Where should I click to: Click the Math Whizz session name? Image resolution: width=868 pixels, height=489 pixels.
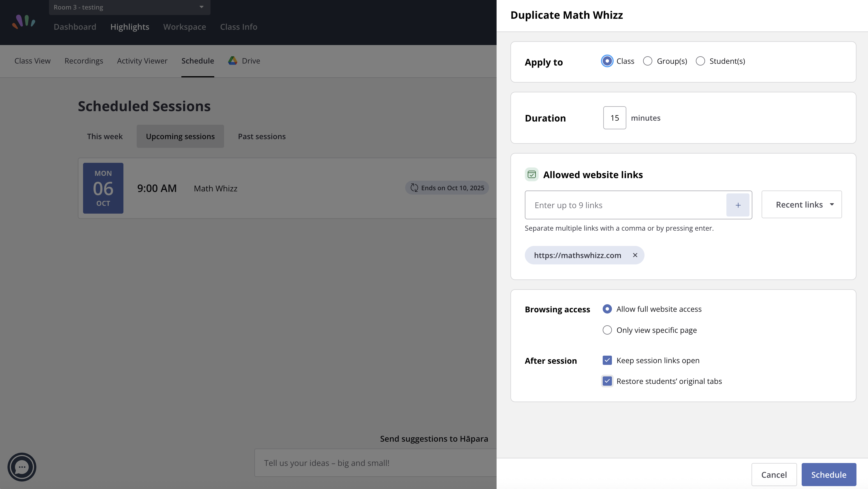click(x=216, y=188)
